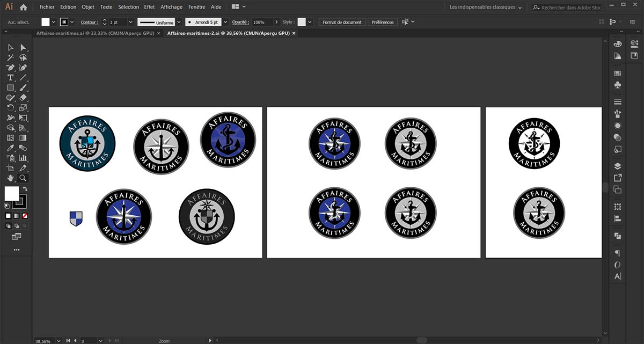This screenshot has width=644, height=344.
Task: Set paint mode to None
Action: pos(25,216)
